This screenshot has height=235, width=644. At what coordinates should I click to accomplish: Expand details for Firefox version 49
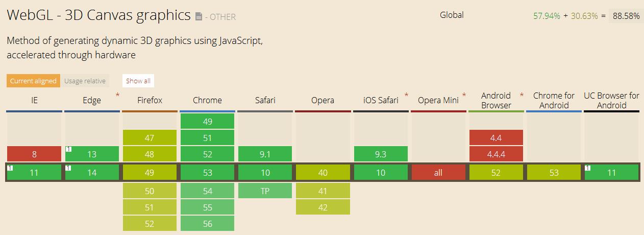[150, 173]
